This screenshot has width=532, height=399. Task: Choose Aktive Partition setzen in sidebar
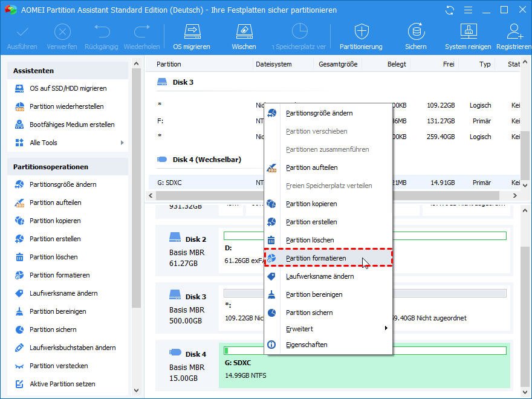coord(62,384)
